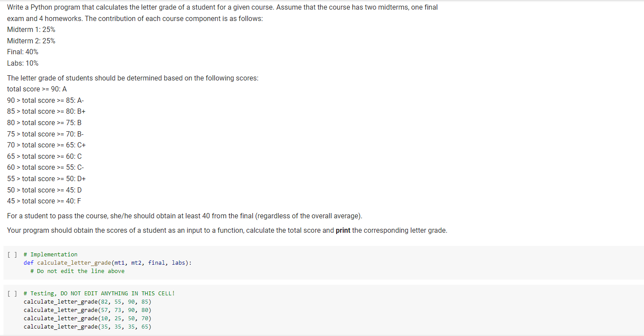The width and height of the screenshot is (644, 336).
Task: Click the 'Final: 40%' text line
Action: coord(23,52)
